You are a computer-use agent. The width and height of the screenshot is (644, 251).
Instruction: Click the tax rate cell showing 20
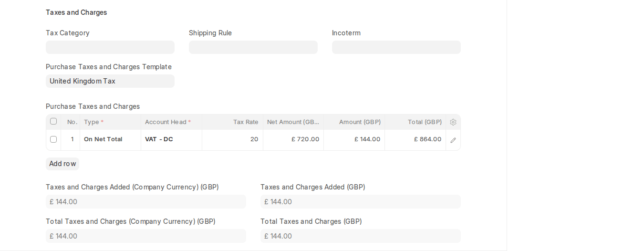[x=233, y=139]
